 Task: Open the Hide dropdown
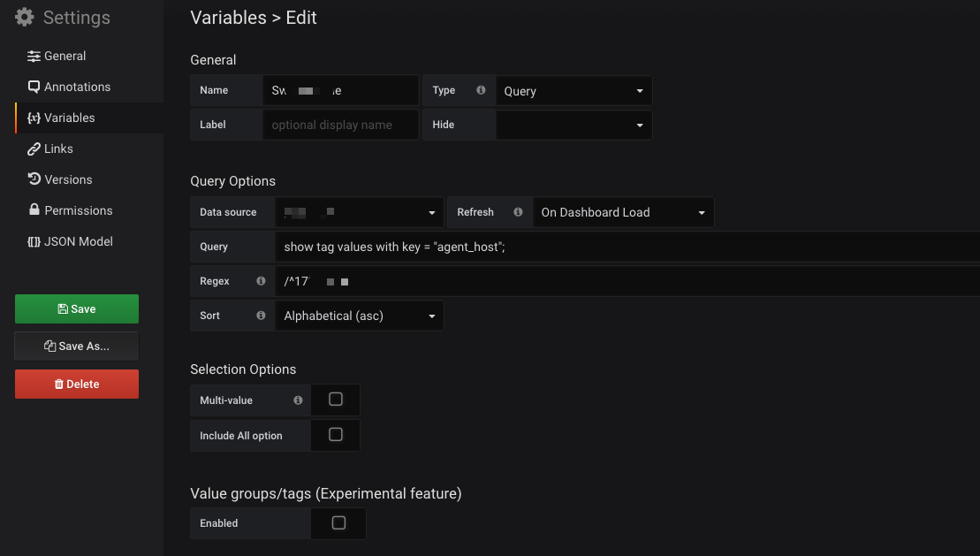point(574,126)
